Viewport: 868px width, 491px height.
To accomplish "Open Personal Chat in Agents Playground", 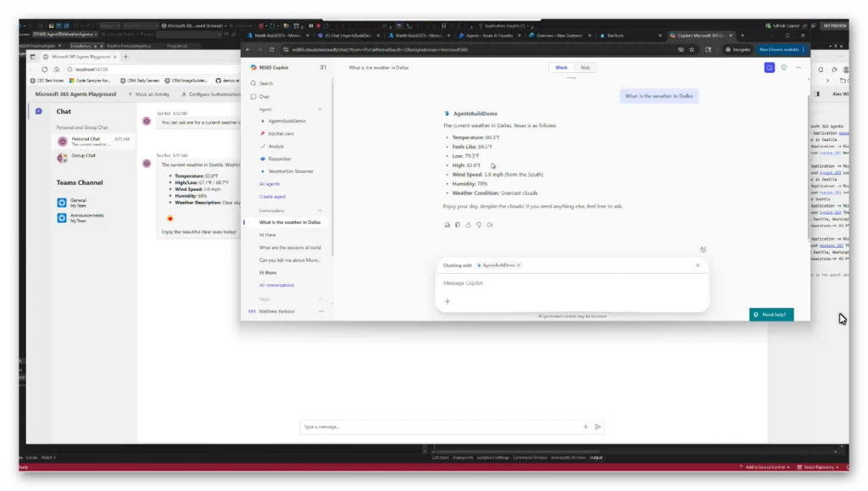I will (93, 142).
